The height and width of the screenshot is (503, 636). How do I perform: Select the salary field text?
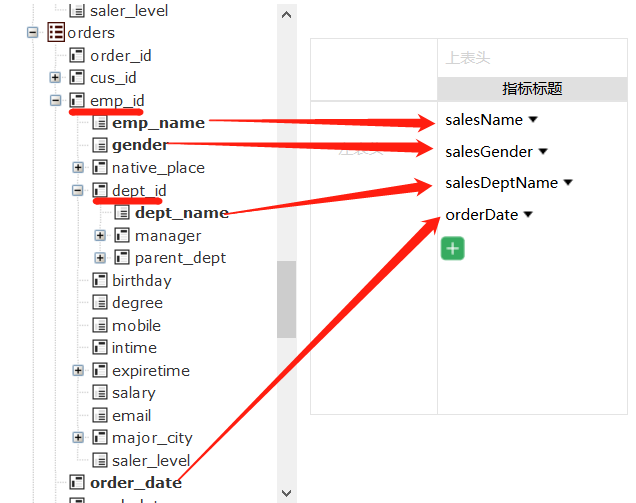(134, 393)
